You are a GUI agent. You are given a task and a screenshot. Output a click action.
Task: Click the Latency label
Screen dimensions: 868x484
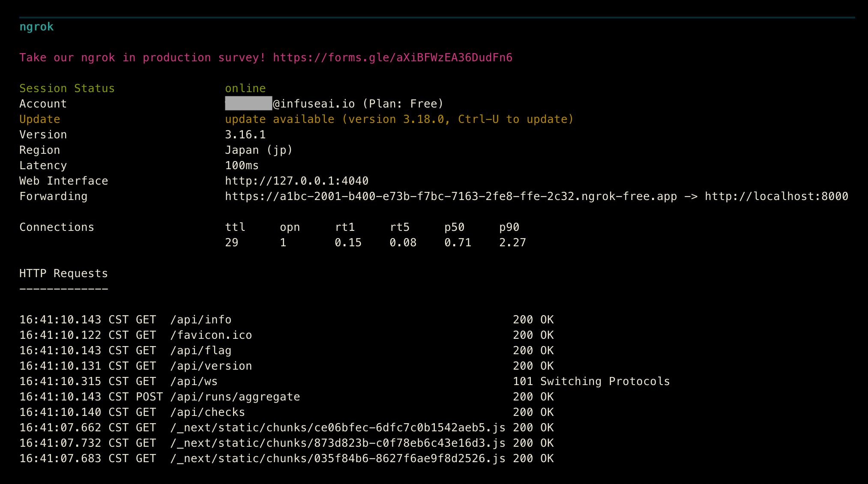[43, 165]
